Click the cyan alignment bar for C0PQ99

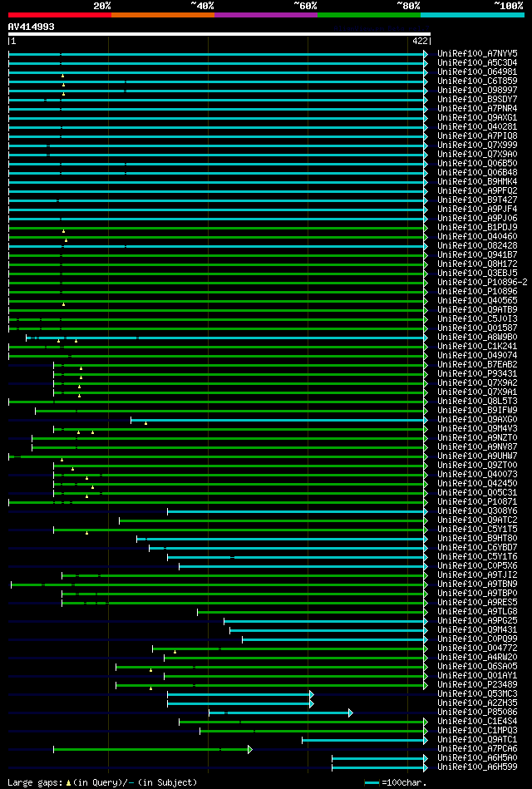tap(335, 639)
